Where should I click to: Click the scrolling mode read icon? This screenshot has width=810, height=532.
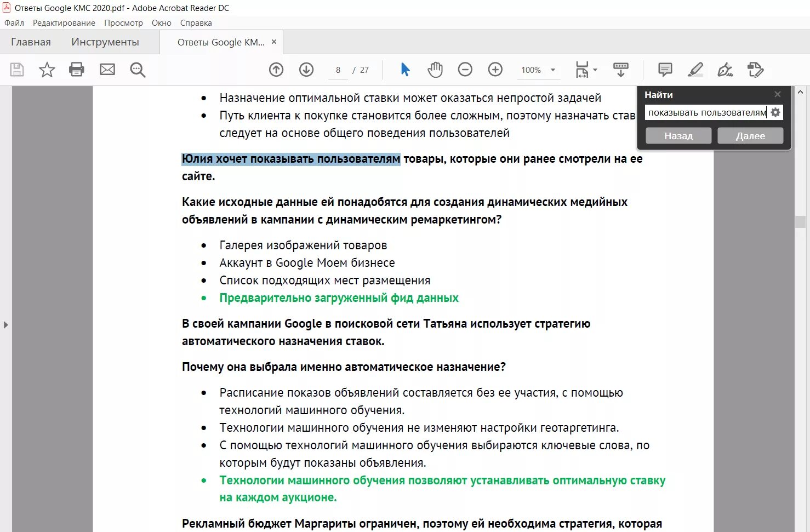pyautogui.click(x=621, y=70)
